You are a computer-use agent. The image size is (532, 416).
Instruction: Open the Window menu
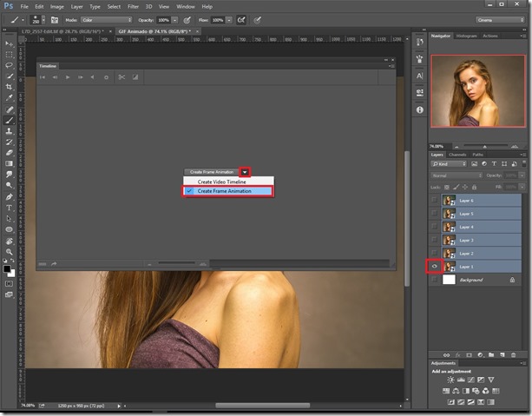click(185, 6)
